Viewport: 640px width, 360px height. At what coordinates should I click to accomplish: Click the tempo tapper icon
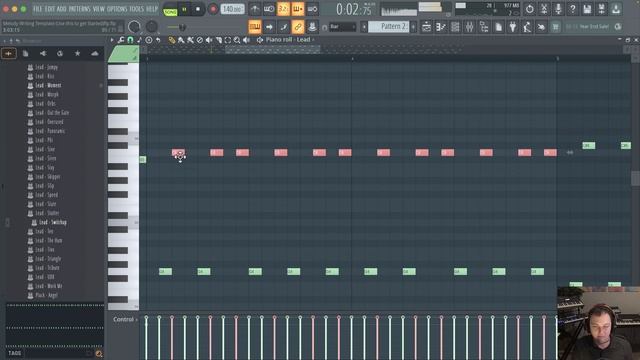pyautogui.click(x=527, y=27)
